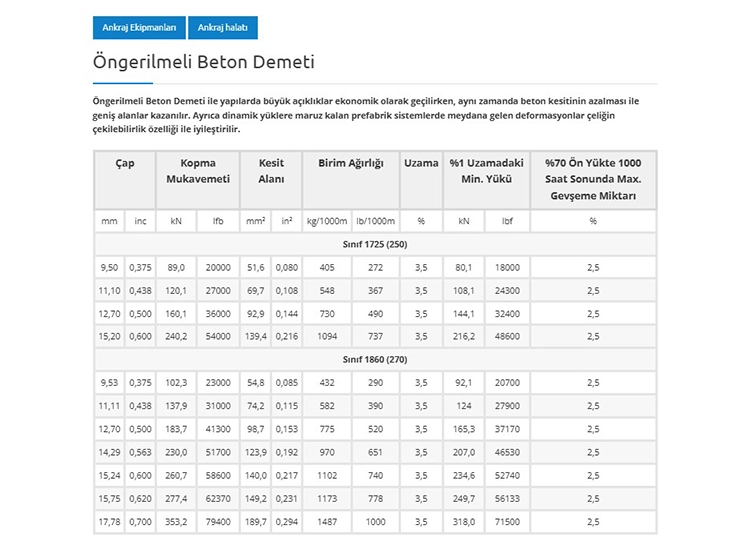Click the Sınıf 1860 (270) group row
The width and height of the screenshot is (750, 550).
[x=375, y=359]
